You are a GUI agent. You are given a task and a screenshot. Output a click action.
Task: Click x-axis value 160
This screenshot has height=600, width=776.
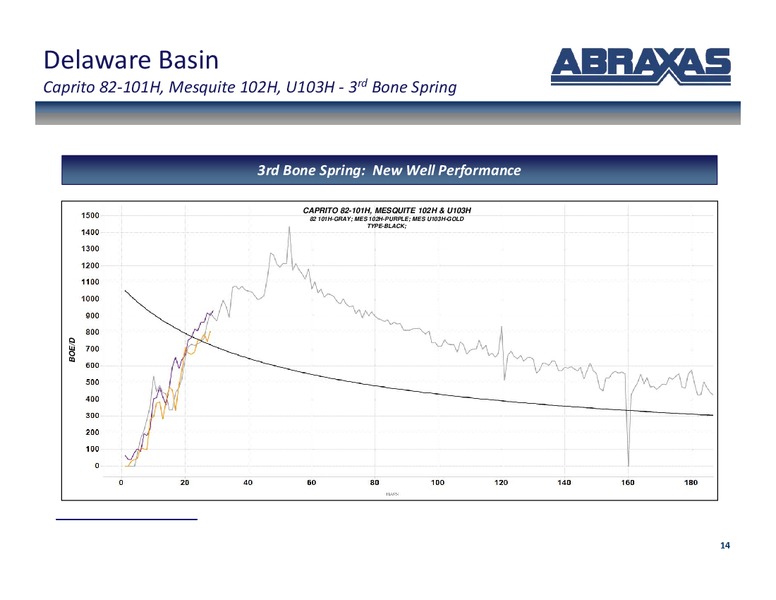[628, 483]
